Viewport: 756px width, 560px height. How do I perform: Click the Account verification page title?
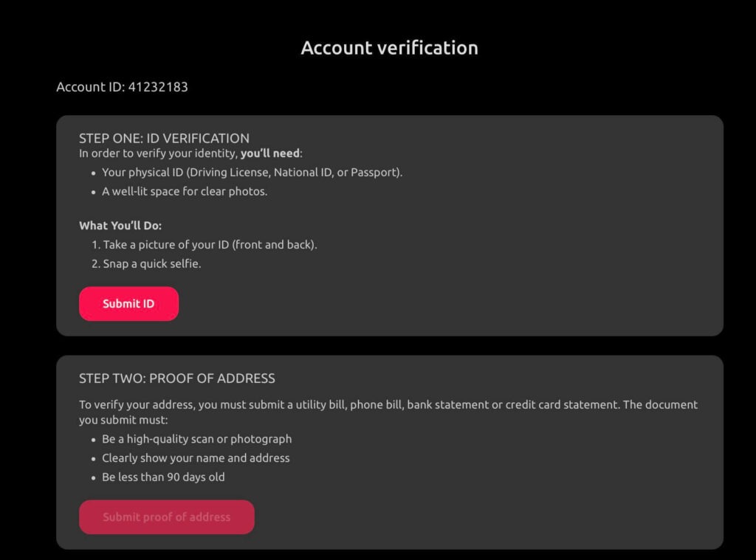pyautogui.click(x=390, y=48)
